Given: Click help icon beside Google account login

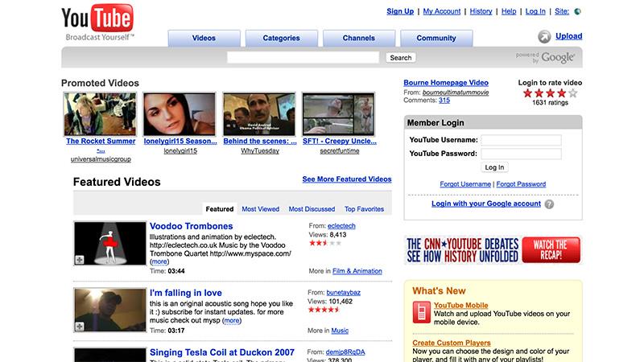Looking at the screenshot, I should tap(549, 204).
